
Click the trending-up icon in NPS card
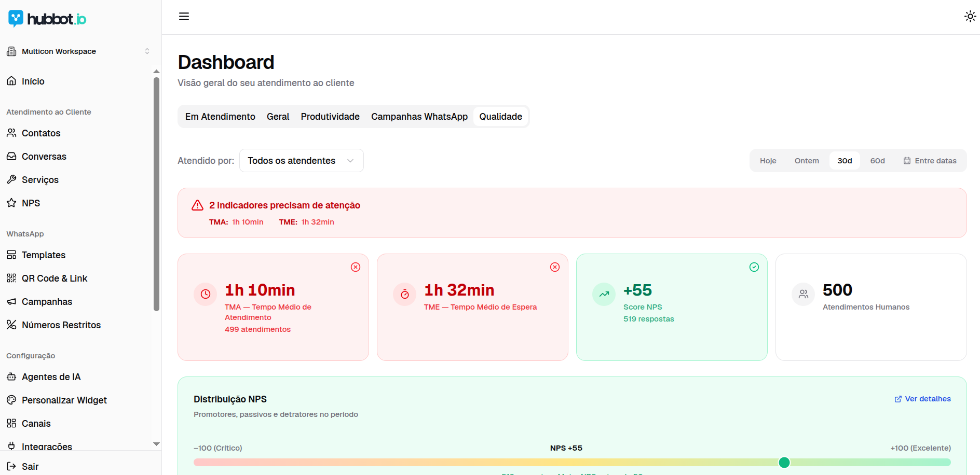[604, 294]
